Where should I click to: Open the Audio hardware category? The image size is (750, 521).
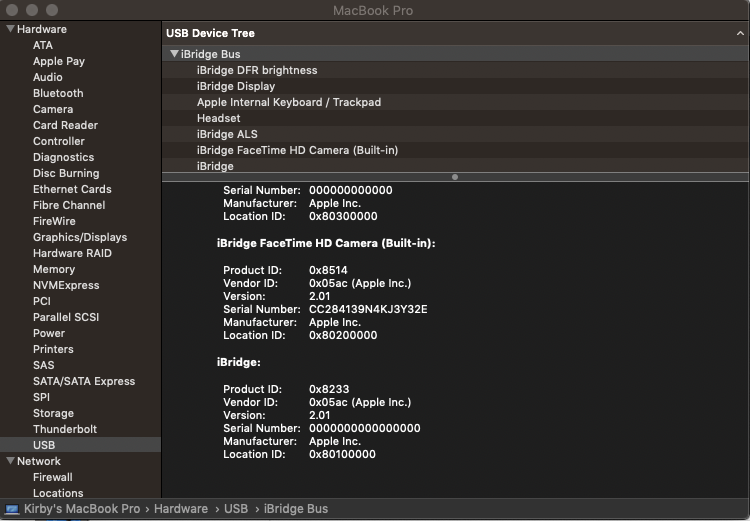pos(47,77)
